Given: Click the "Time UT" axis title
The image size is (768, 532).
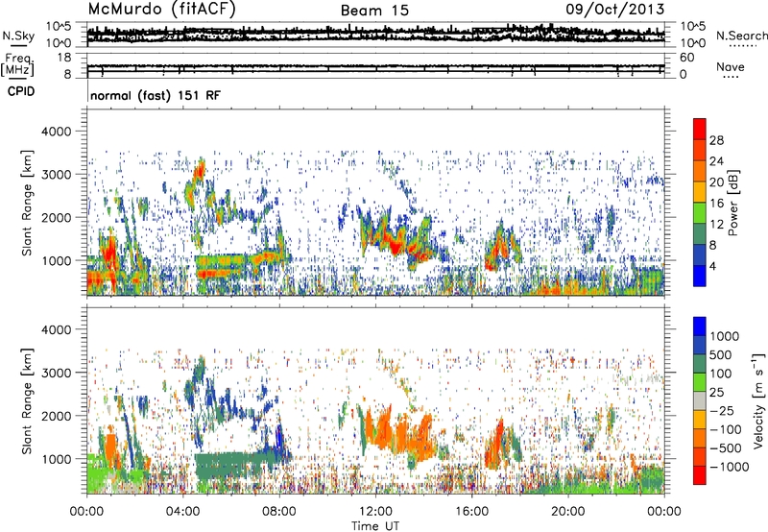Looking at the screenshot, I should pos(375,526).
